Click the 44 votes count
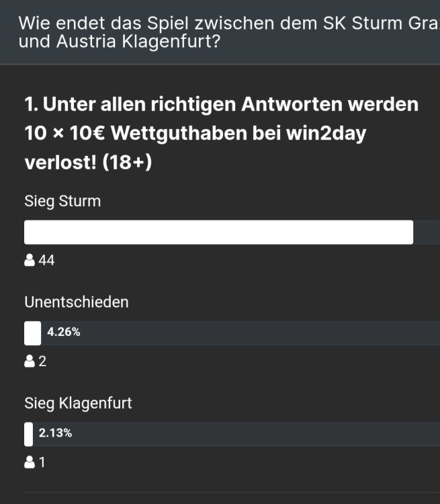 coord(46,261)
